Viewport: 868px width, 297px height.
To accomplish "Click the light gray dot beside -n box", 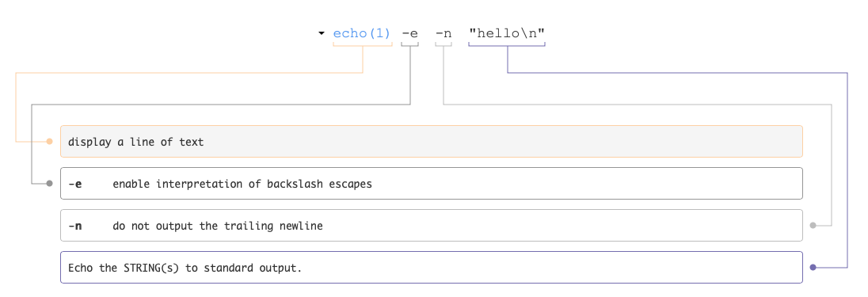I will click(x=813, y=226).
